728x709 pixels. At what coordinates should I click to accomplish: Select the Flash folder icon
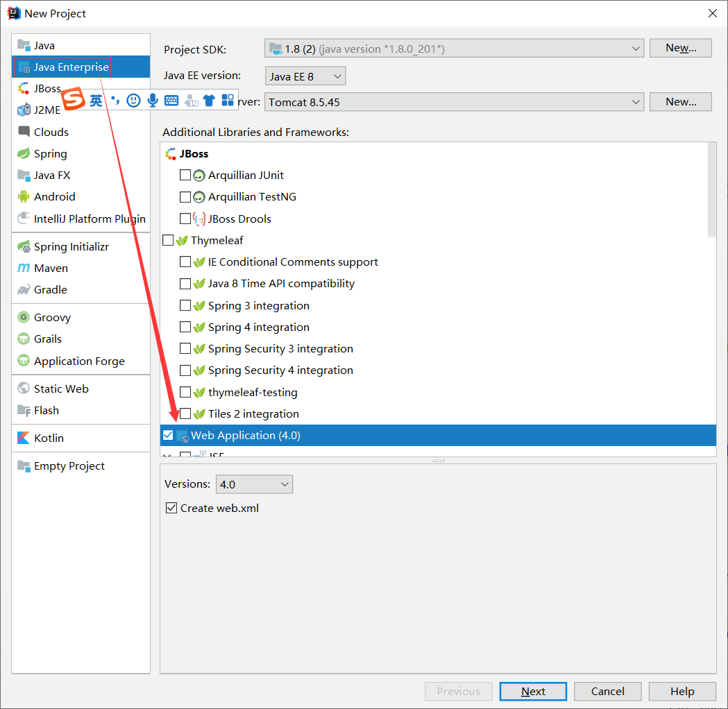(24, 410)
